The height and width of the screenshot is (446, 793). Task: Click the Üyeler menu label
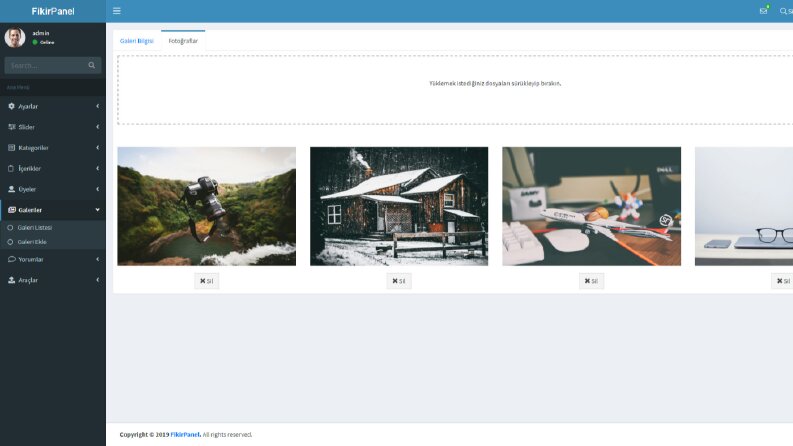27,190
